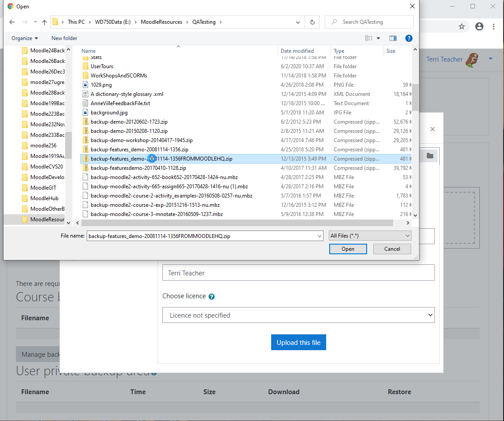This screenshot has height=421, width=504.
Task: Click the horizontal scrollbar of file list
Action: (x=237, y=223)
